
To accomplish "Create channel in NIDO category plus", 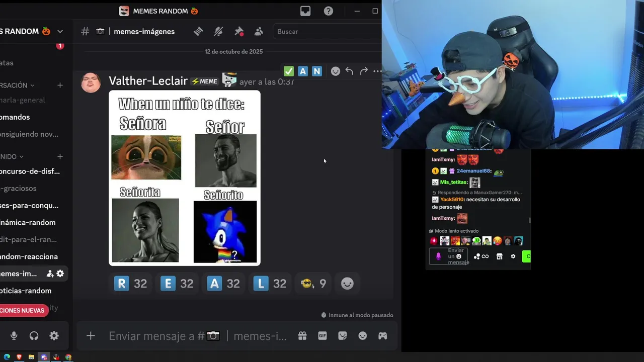I will (60, 157).
